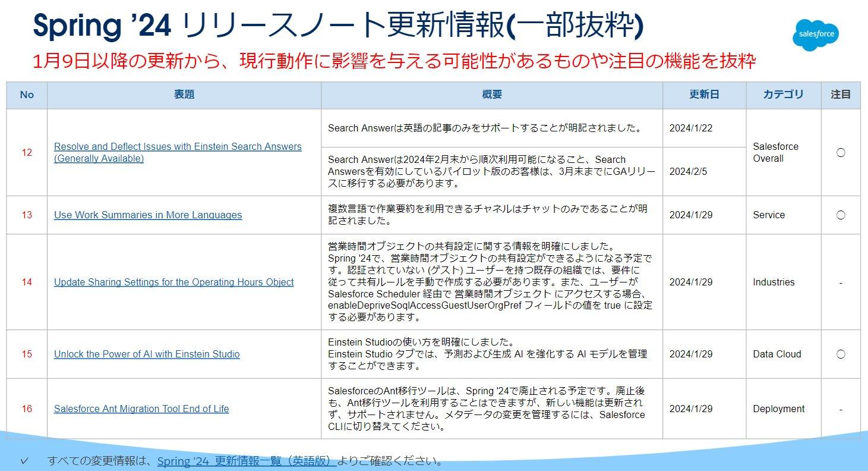
Task: Click the 注目 circle mark in row 12
Action: 841,152
